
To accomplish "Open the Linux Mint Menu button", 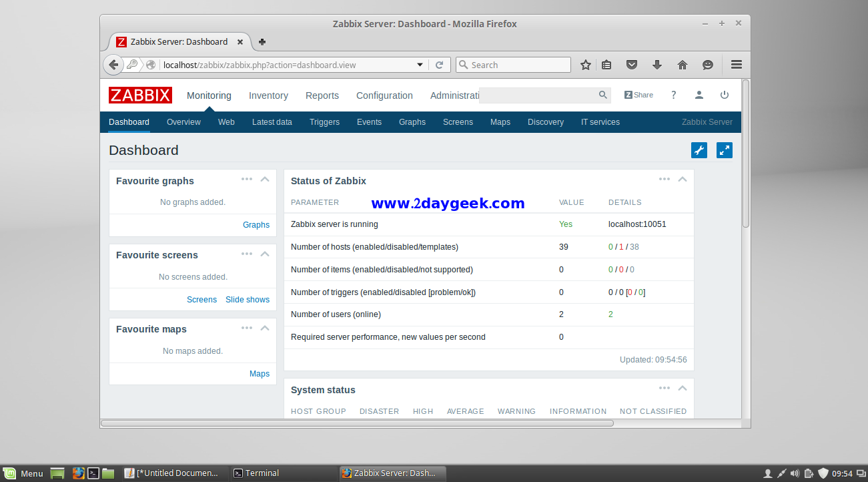I will (23, 473).
